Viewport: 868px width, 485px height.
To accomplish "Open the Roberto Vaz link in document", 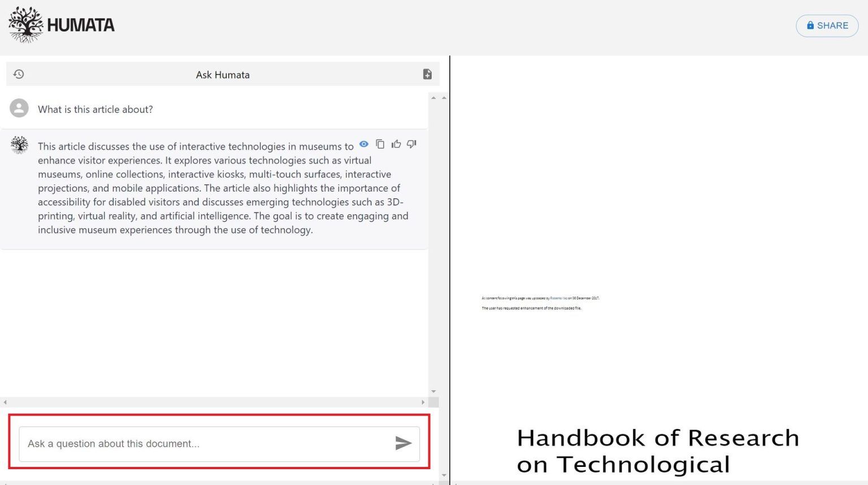I will tap(558, 298).
